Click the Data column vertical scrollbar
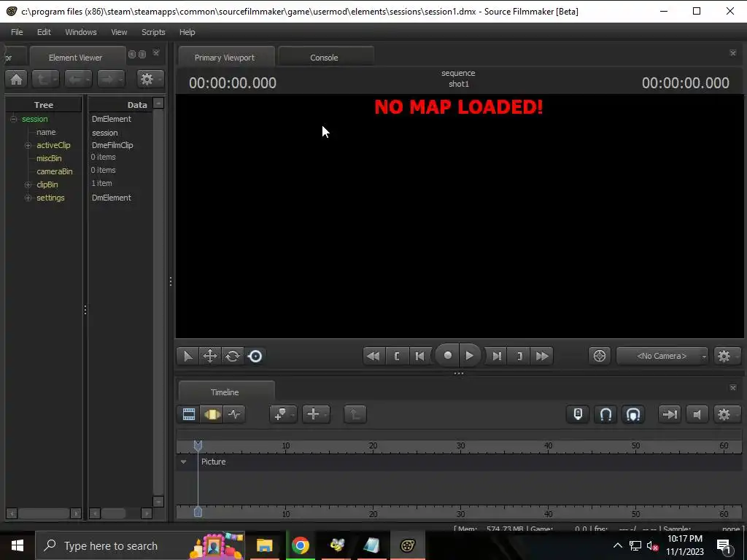Viewport: 747px width, 560px height. click(x=158, y=302)
